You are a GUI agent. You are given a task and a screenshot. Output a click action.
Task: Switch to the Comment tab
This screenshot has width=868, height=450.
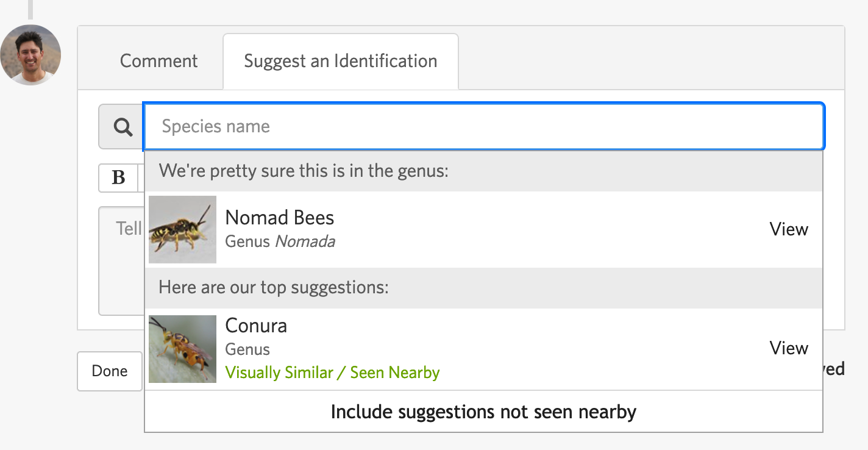pos(158,61)
